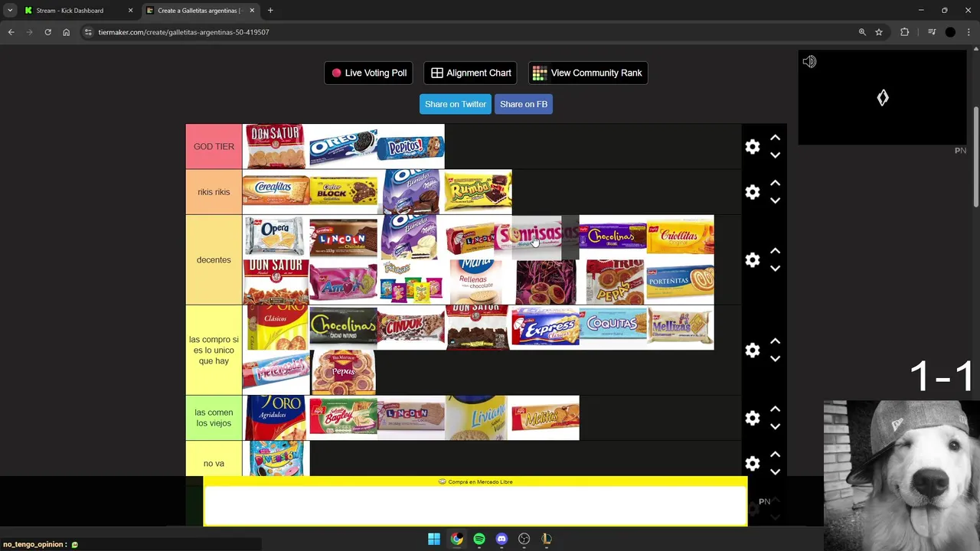Open settings gear for las compro row

click(x=753, y=350)
